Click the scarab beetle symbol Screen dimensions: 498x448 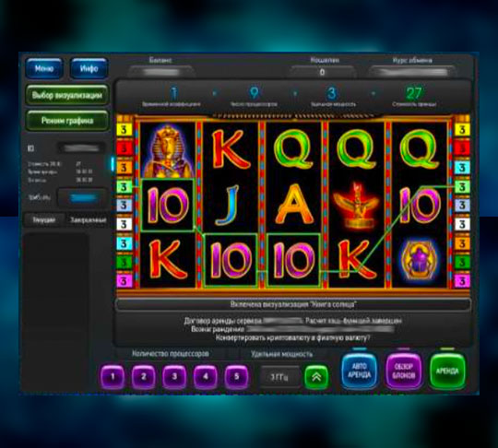(419, 260)
